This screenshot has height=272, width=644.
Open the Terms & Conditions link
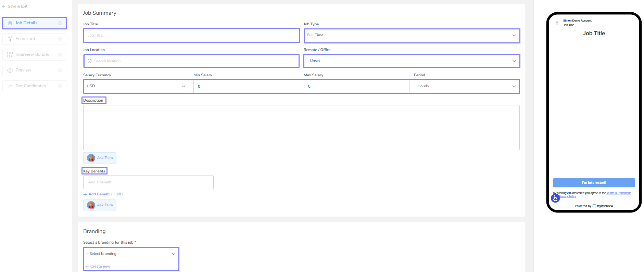(x=619, y=193)
